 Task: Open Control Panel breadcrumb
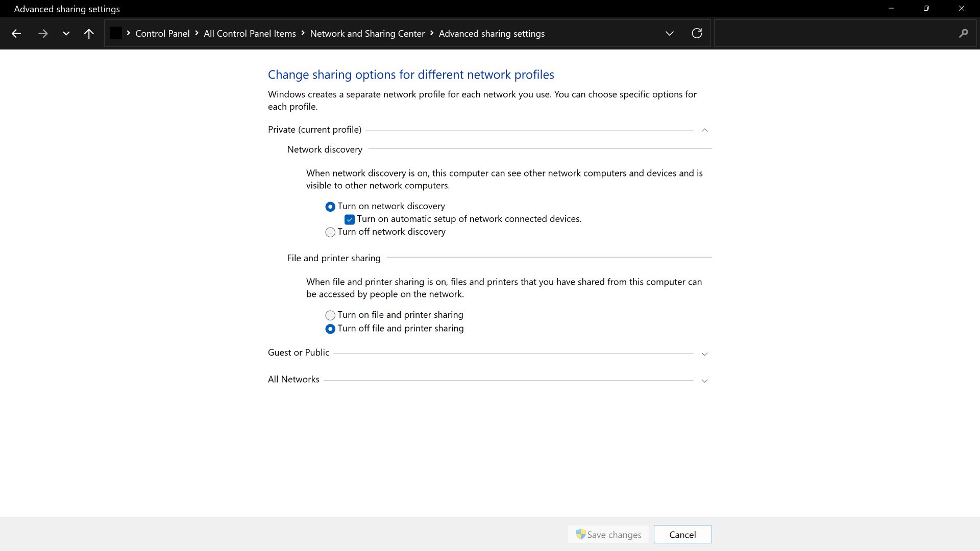pos(162,34)
